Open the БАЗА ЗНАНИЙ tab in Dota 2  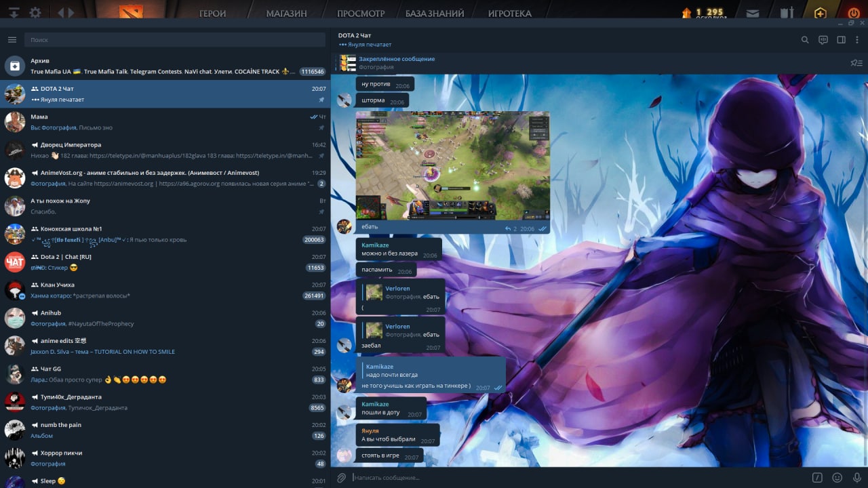(x=435, y=14)
